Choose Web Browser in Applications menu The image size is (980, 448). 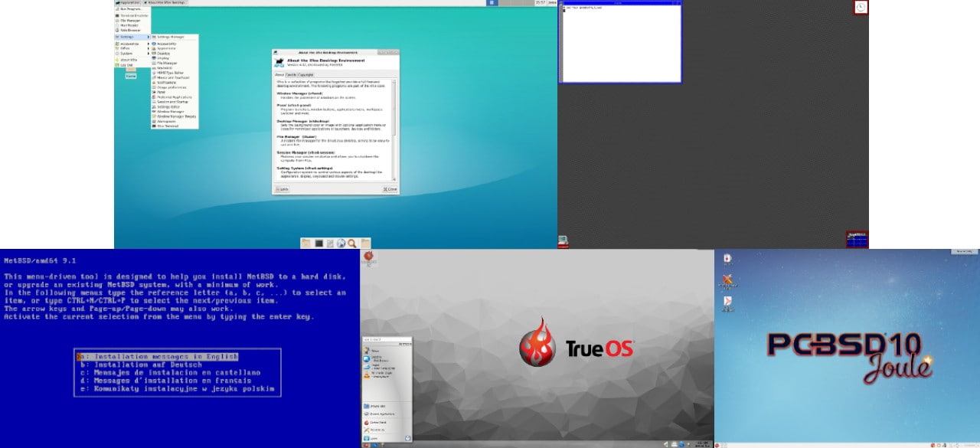pyautogui.click(x=132, y=30)
